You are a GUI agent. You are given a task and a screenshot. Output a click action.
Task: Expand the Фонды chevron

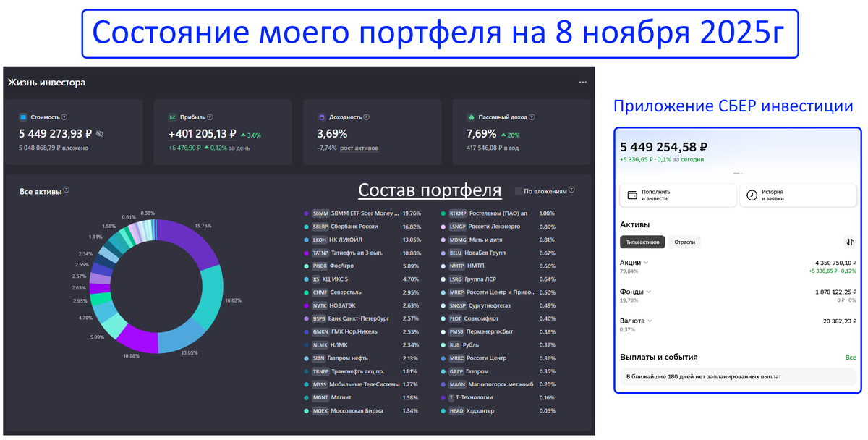pos(649,292)
